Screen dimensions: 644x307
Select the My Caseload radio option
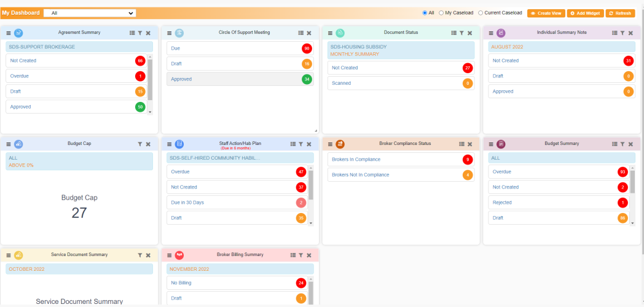pos(441,13)
